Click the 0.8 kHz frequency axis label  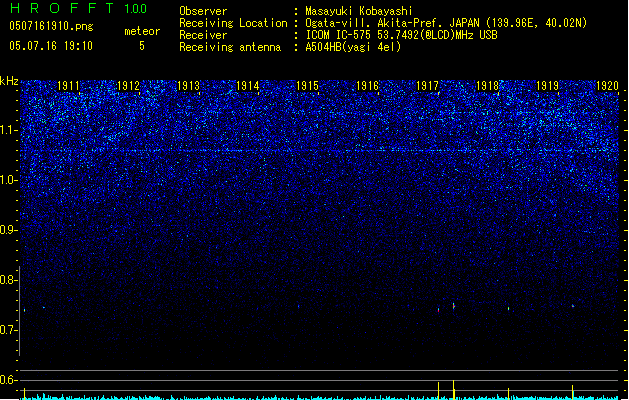click(x=8, y=280)
